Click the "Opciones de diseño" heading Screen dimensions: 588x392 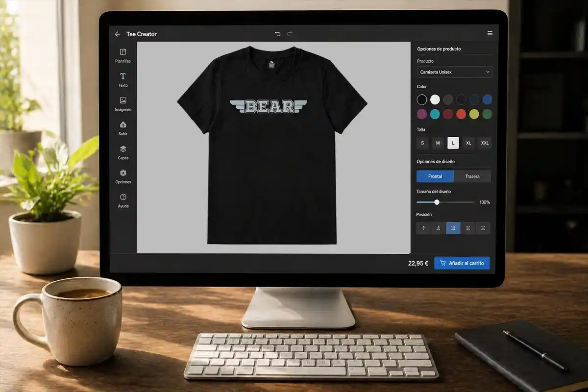(436, 161)
